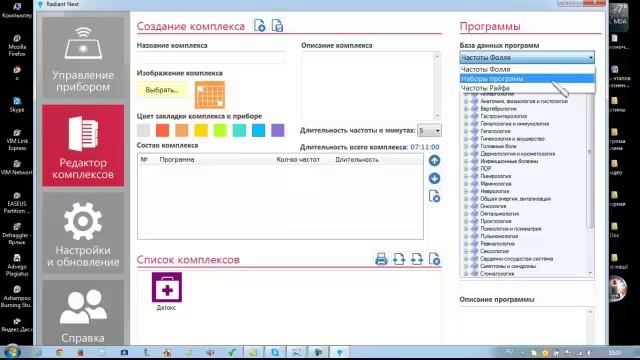Viewport: 640px width, 360px height.
Task: Select Дерматология и косметология in the tree
Action: tap(518, 154)
